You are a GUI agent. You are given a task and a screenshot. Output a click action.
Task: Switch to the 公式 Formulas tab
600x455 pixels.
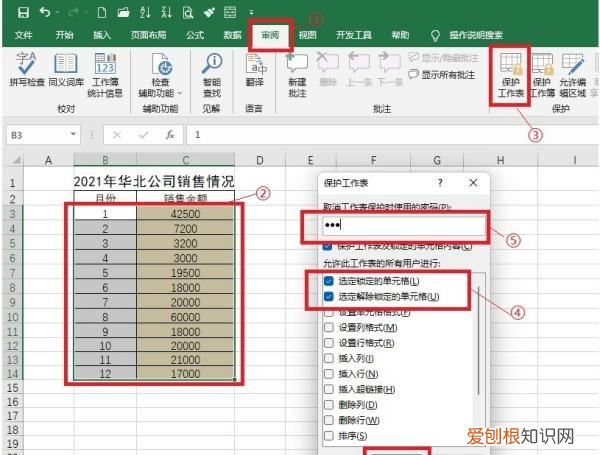click(x=195, y=35)
